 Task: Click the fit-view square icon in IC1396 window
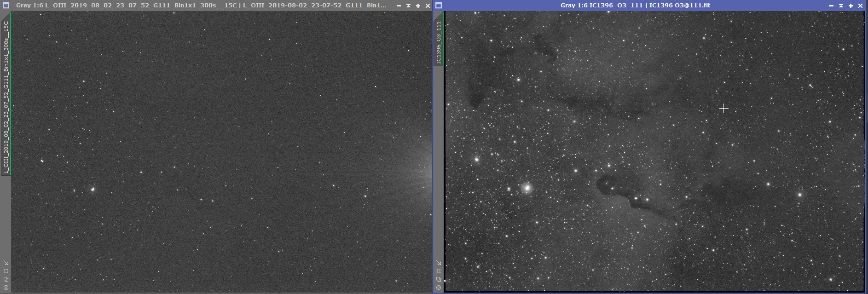439,271
